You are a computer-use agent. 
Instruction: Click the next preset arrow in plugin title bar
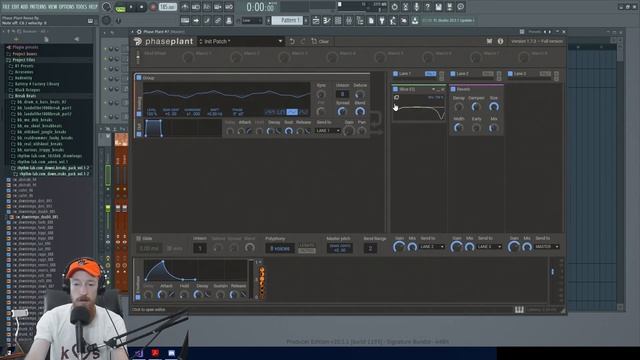pos(549,31)
